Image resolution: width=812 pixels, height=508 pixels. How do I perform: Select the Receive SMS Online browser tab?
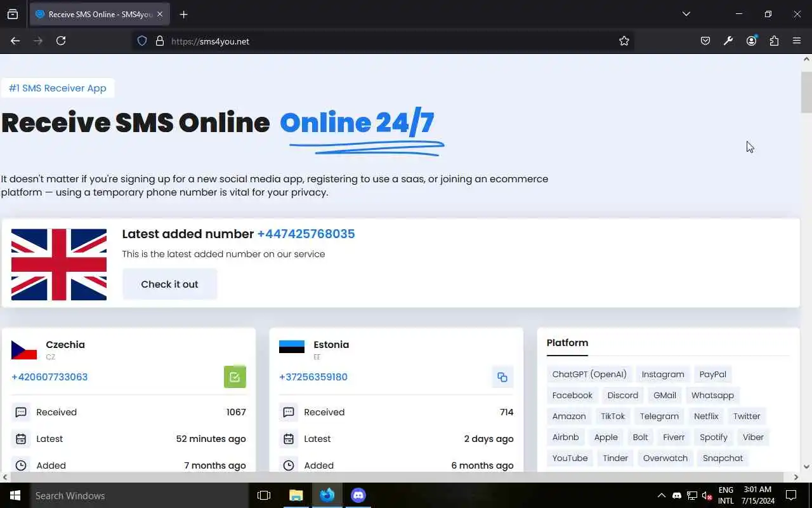pos(100,14)
